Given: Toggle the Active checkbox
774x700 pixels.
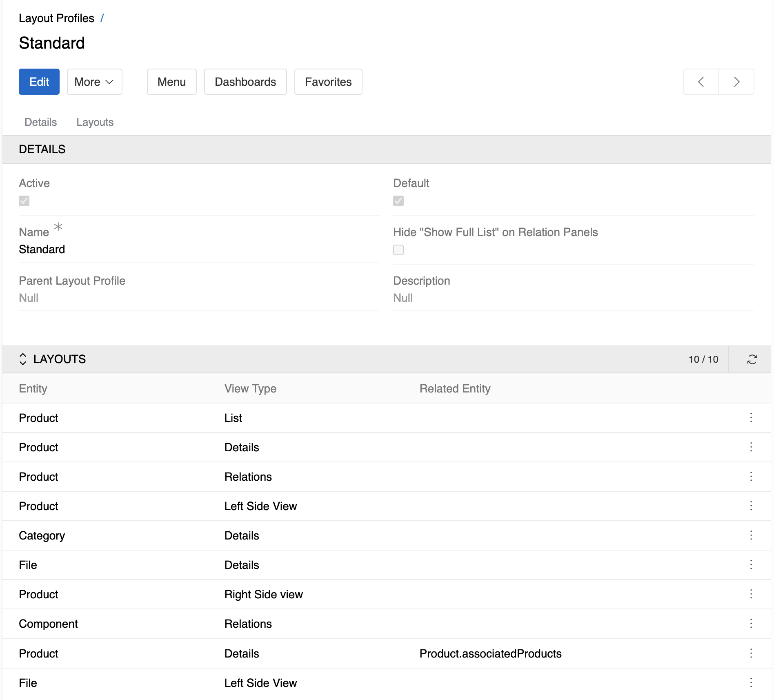Looking at the screenshot, I should (x=24, y=201).
